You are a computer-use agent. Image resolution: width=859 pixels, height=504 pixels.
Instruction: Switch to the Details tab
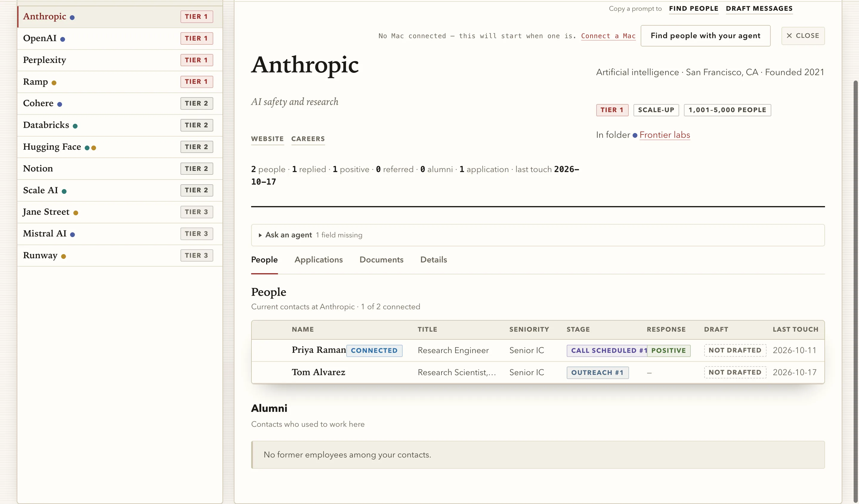point(434,260)
